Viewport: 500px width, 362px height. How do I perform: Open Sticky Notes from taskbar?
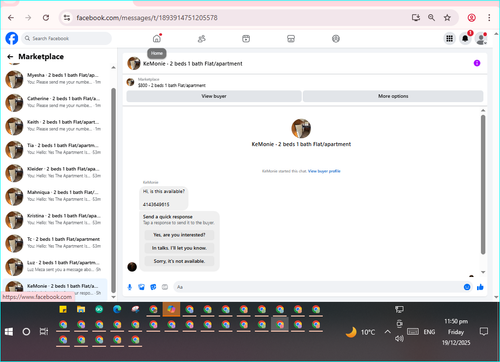(63, 309)
